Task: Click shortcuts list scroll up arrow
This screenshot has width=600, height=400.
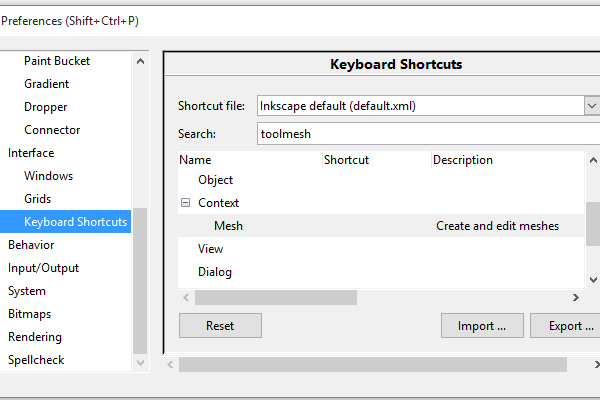Action: click(x=593, y=160)
